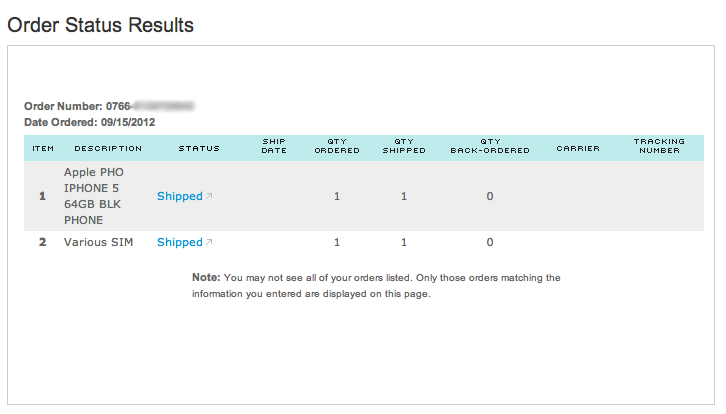Screen dimensions: 726x414
Task: Click the Status column header
Action: (199, 149)
